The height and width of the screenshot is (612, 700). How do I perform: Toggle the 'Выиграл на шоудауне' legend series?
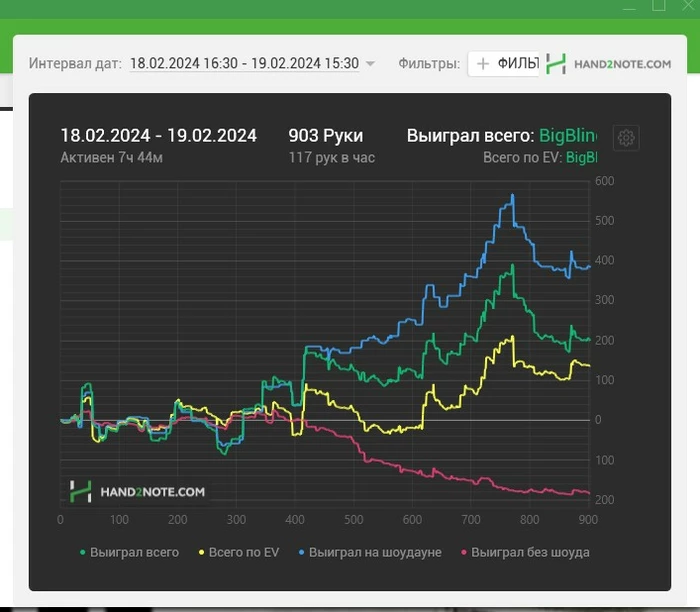click(x=370, y=552)
